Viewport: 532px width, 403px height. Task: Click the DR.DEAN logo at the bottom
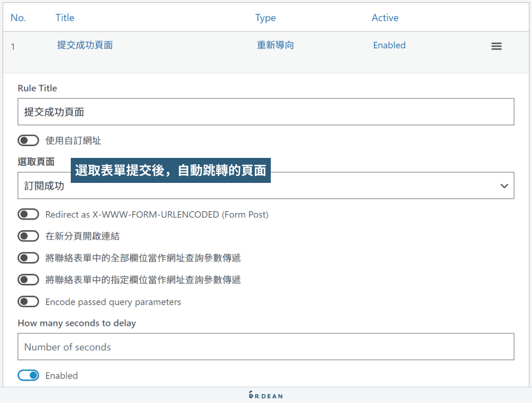point(266,396)
